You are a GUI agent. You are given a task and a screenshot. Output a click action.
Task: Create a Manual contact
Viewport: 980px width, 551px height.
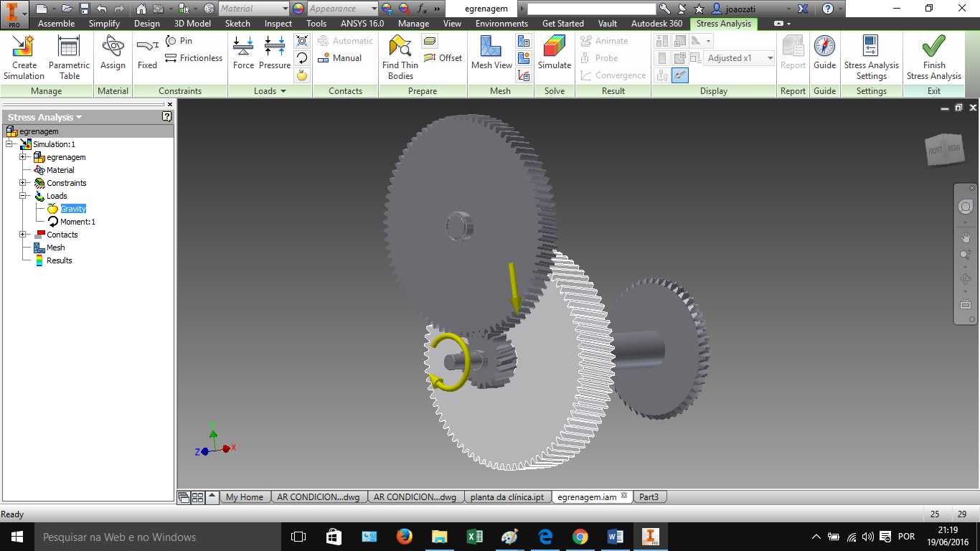point(340,58)
